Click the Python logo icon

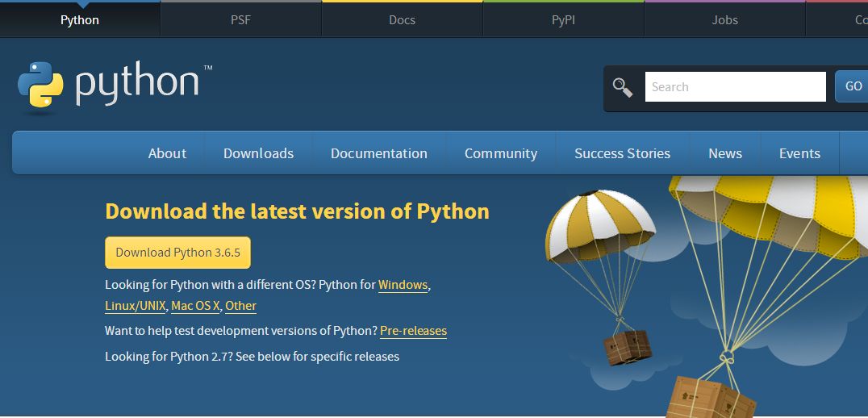40,84
